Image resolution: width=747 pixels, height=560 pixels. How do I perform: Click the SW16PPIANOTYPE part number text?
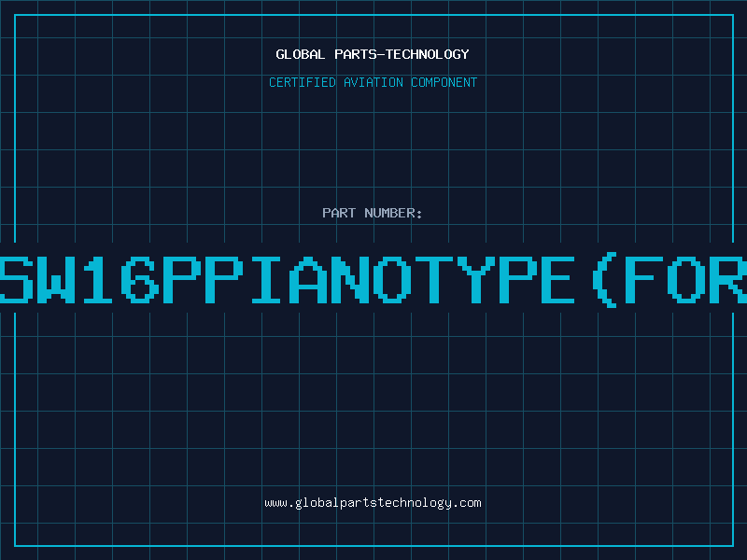(373, 280)
